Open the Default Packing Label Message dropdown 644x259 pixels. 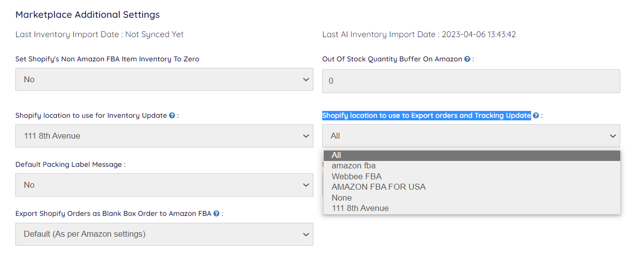(164, 185)
